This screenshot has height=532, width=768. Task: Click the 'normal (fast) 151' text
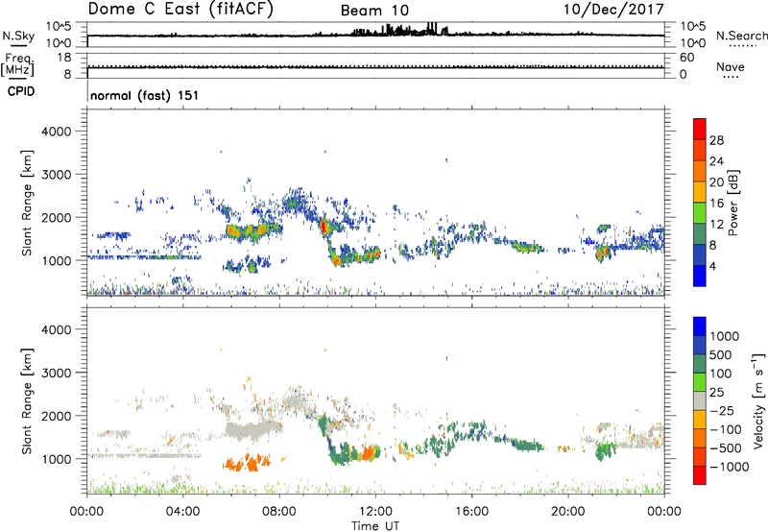click(145, 95)
